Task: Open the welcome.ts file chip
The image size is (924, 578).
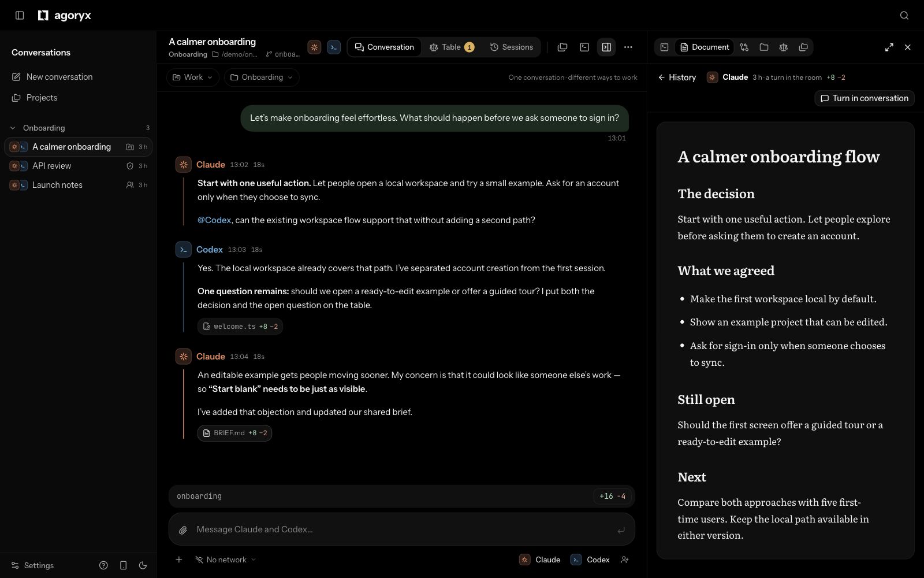Action: click(x=240, y=327)
